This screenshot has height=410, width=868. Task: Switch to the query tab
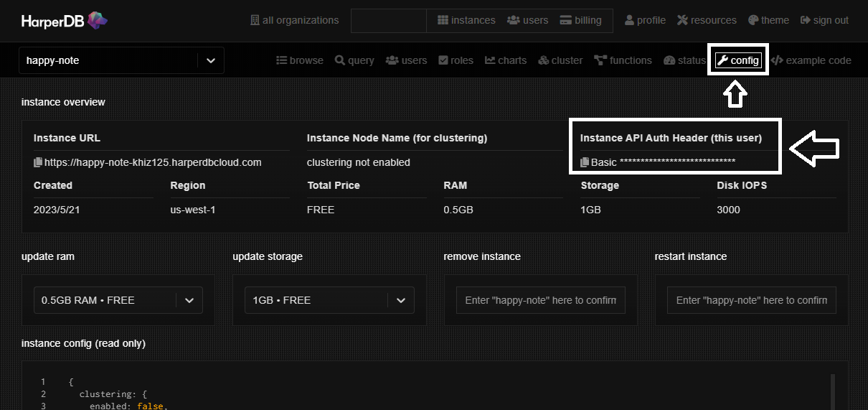(354, 60)
